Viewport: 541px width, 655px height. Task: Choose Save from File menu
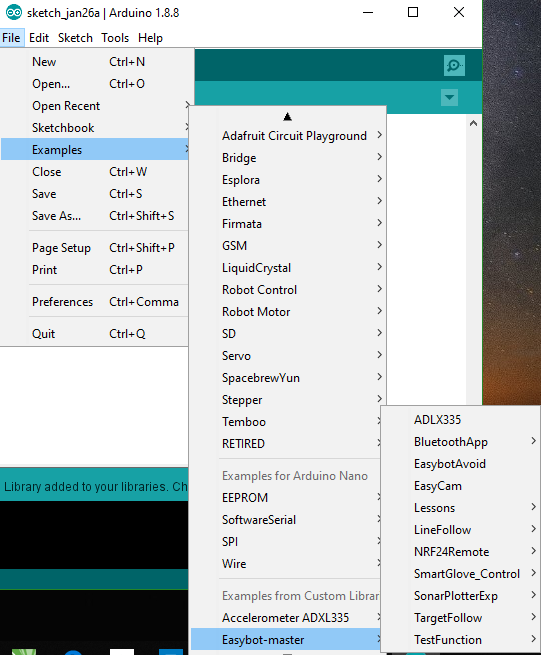pos(95,193)
